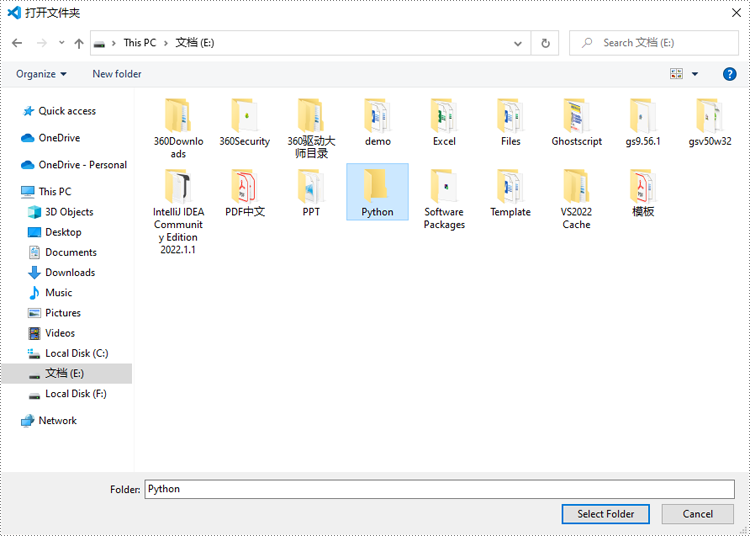This screenshot has width=750, height=536.
Task: Open view options dropdown arrow
Action: 695,74
